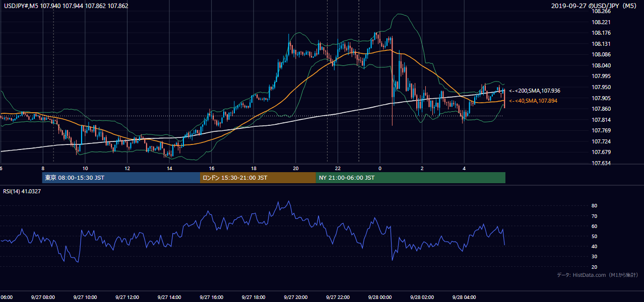Click hour tick 14 under the price chart
The image size is (644, 302).
(x=169, y=168)
